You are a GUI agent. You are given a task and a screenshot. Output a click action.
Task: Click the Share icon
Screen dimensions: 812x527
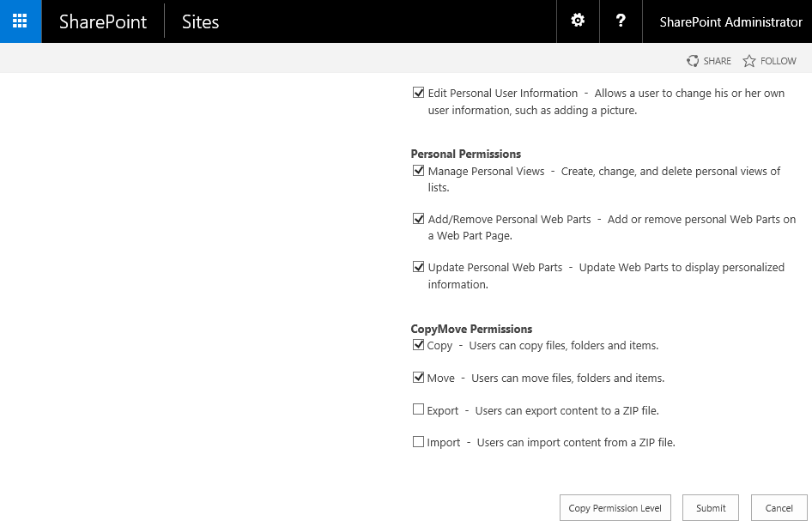click(x=693, y=61)
